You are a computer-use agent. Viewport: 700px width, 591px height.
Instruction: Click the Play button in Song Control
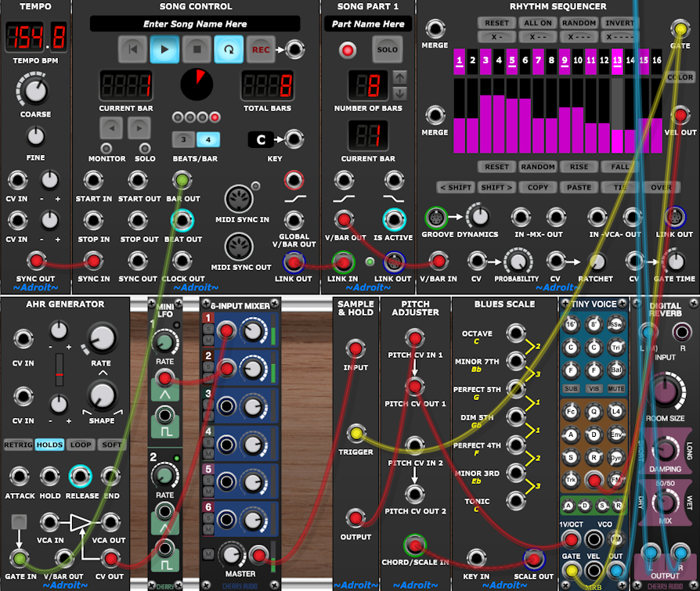(164, 49)
